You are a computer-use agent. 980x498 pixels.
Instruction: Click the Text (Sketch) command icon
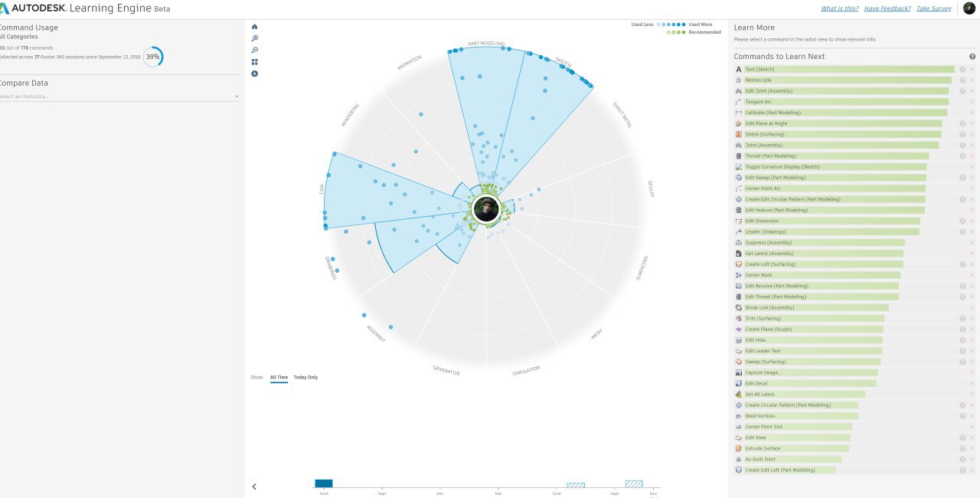(x=739, y=69)
